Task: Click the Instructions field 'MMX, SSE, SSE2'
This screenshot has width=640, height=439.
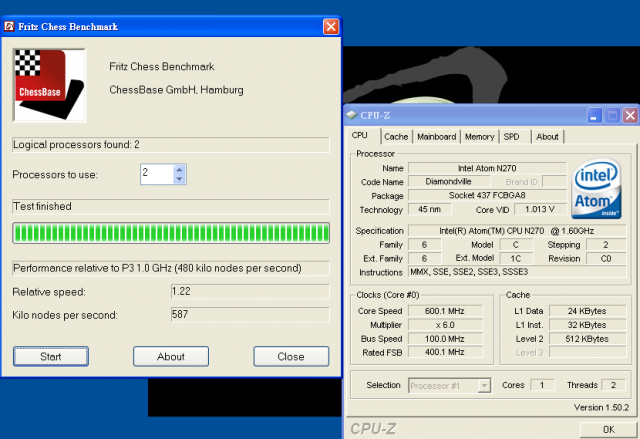Action: tap(517, 272)
